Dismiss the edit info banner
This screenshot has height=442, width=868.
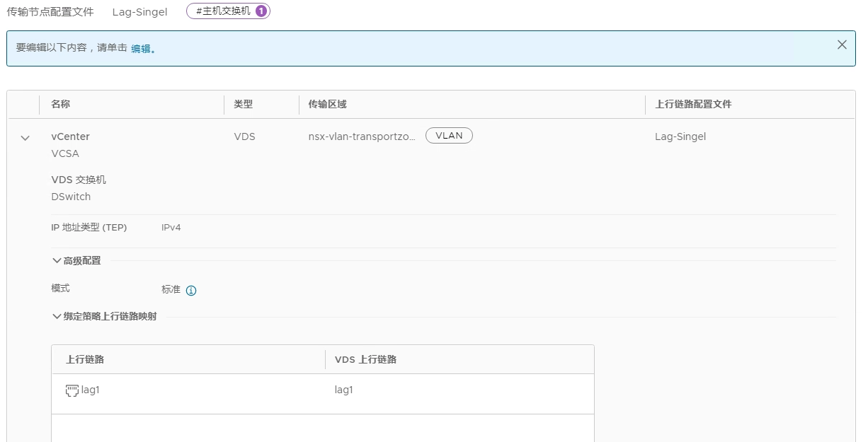(x=841, y=45)
